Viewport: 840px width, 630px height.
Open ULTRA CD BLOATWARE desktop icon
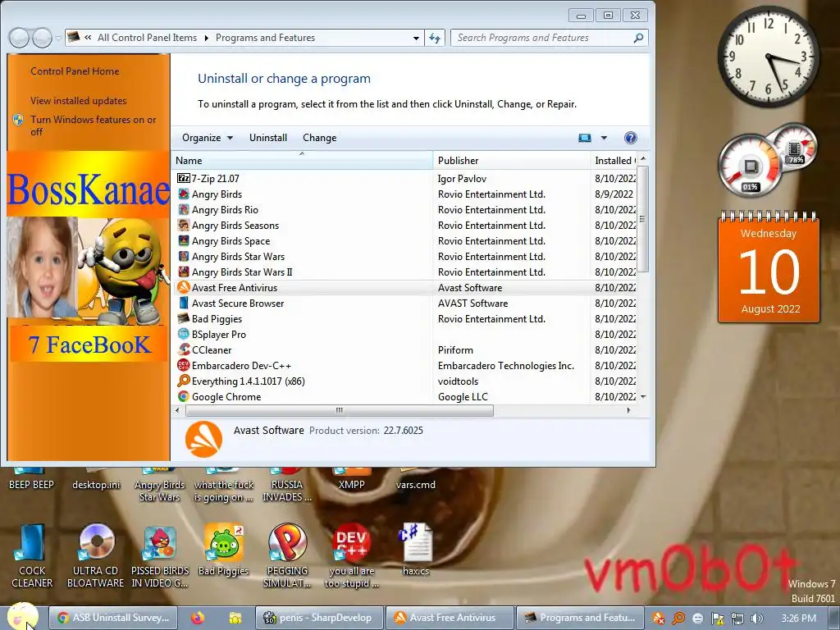pos(95,556)
